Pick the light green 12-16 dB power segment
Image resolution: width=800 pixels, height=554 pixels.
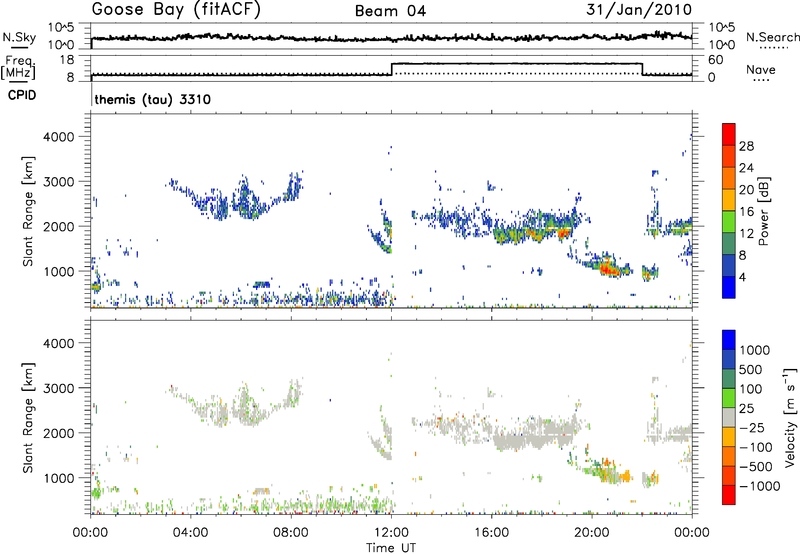(x=729, y=222)
